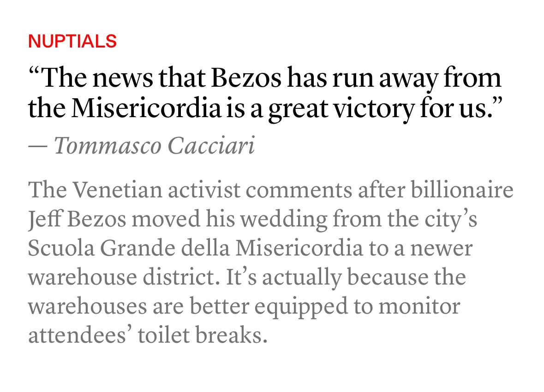Viewport: 544px width, 392px height.
Task: Select Jeff Bezos in the gray paragraph
Action: (77, 220)
